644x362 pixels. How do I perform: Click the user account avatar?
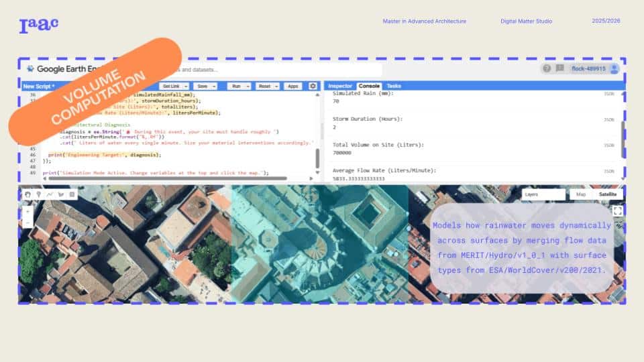click(x=614, y=68)
